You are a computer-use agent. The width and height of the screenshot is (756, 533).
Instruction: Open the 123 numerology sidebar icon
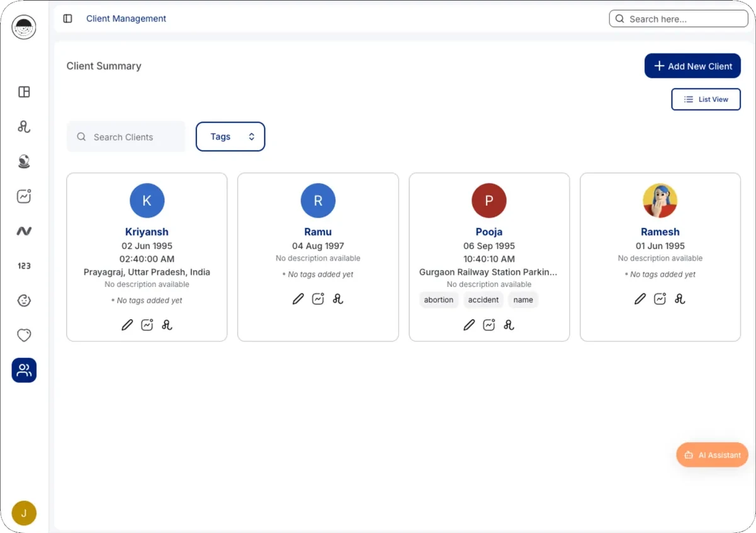click(24, 266)
